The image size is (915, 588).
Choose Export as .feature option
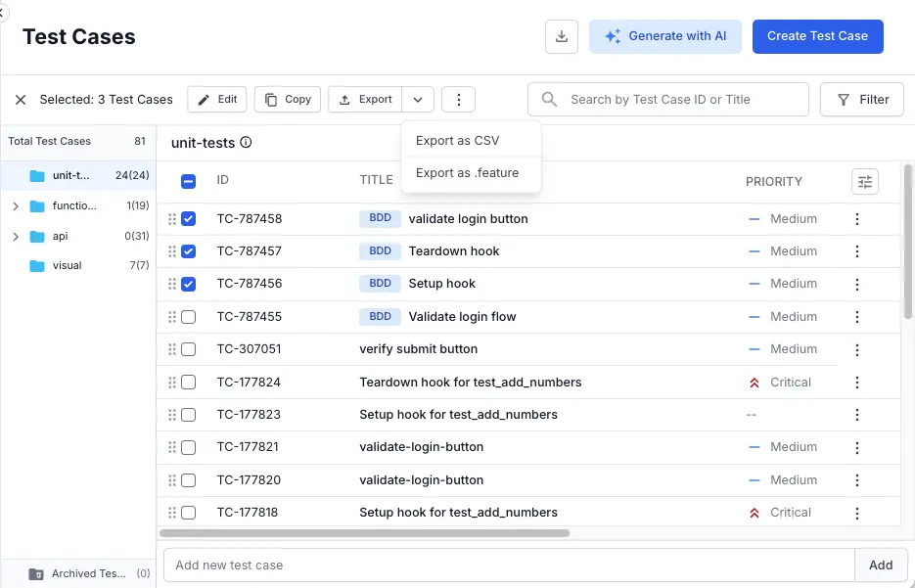click(x=467, y=173)
